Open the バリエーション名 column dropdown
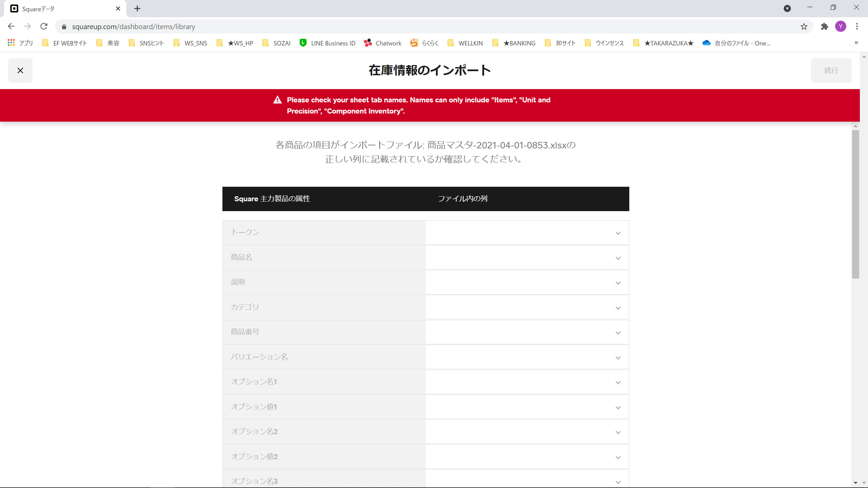 click(x=527, y=357)
